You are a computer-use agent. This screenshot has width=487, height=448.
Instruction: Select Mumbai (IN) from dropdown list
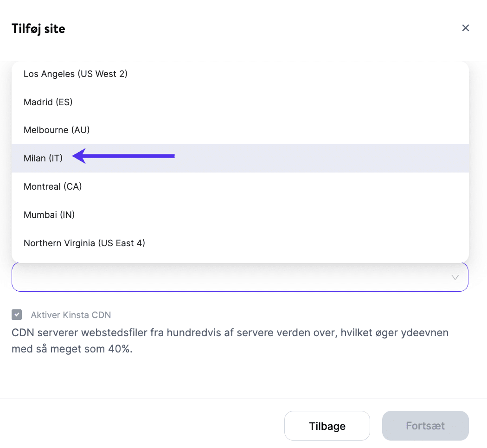pyautogui.click(x=49, y=215)
